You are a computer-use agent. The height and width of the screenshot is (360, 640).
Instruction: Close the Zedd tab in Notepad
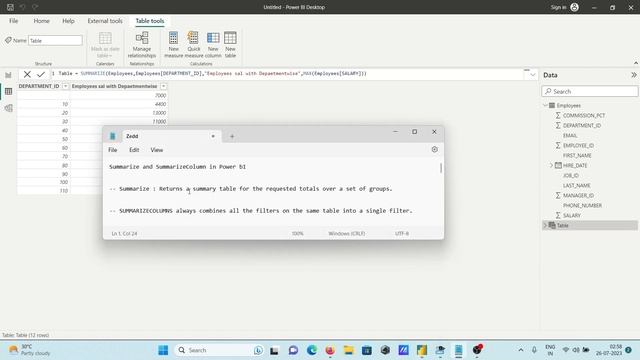point(213,136)
